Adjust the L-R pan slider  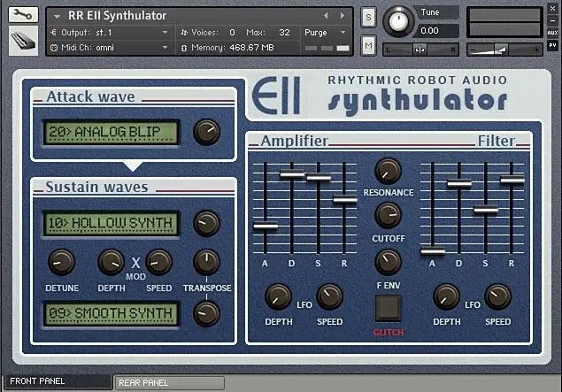click(421, 50)
